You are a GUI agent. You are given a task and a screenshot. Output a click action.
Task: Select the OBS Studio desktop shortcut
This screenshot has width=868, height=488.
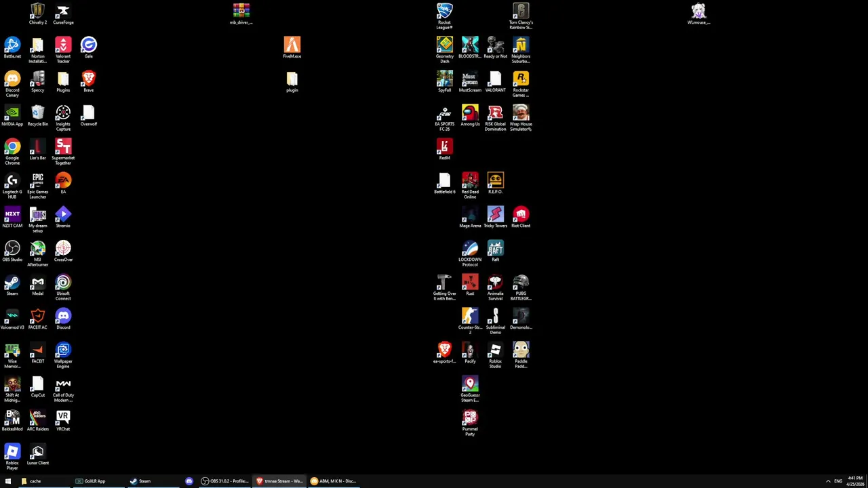(12, 251)
